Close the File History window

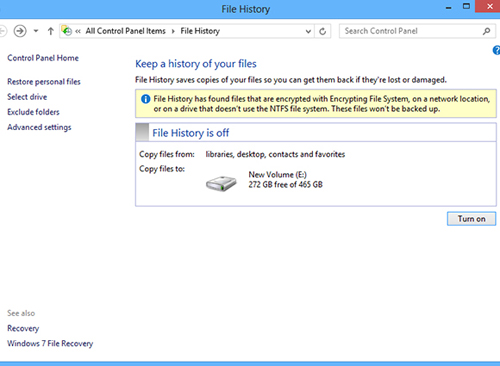490,6
